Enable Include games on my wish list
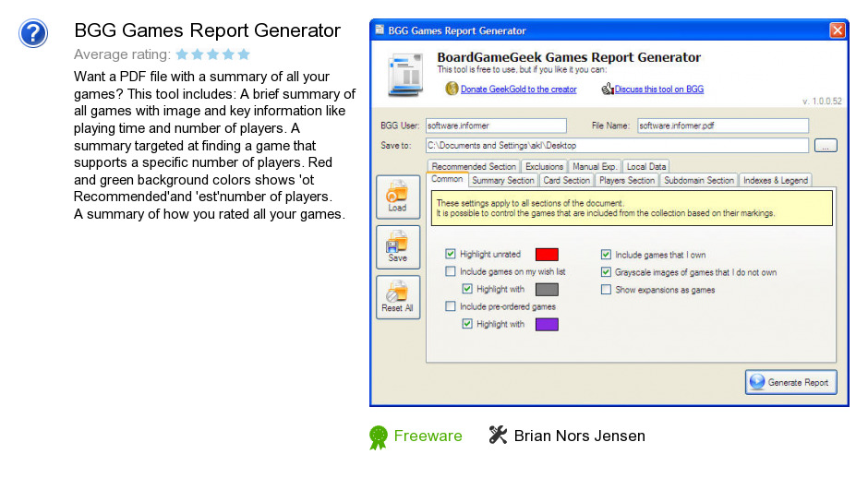Screen dimensions: 868x478 450,271
